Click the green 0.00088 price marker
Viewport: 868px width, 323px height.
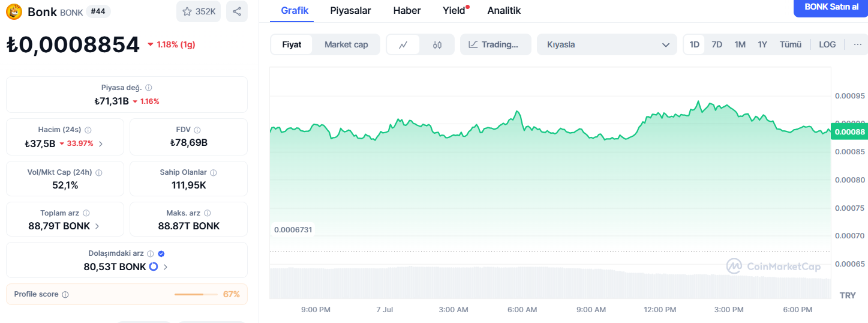coord(849,132)
